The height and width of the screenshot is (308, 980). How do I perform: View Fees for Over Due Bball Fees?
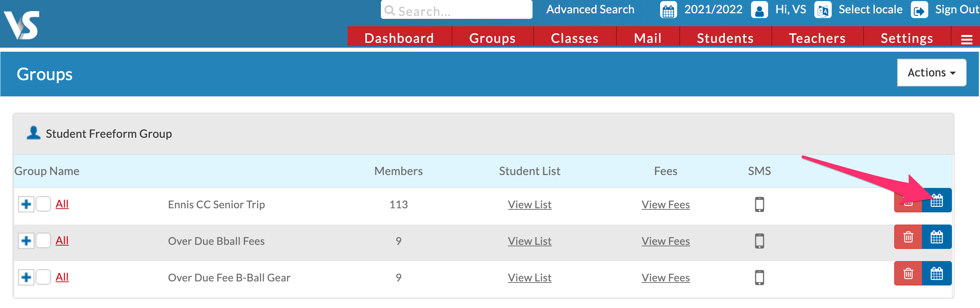tap(665, 241)
